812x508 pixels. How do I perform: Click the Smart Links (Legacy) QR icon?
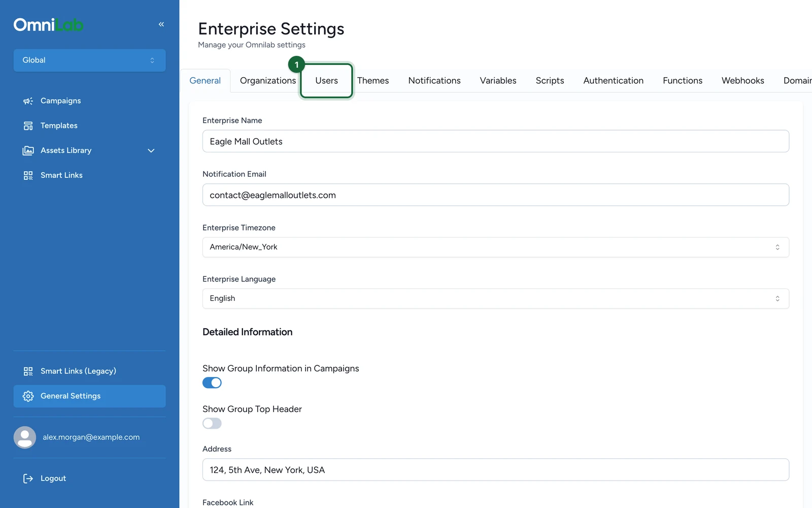(28, 371)
